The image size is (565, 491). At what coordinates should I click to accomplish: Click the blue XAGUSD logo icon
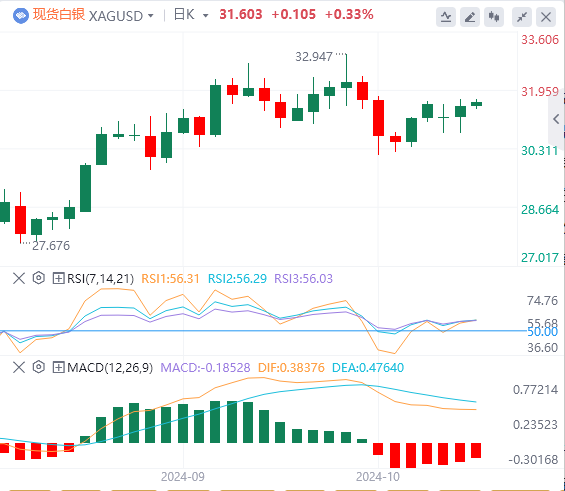pos(21,15)
